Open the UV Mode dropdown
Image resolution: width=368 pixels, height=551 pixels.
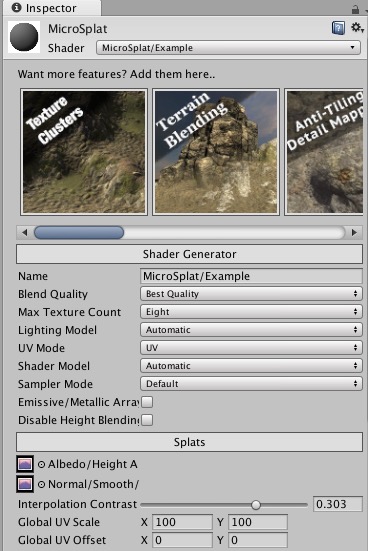pyautogui.click(x=251, y=348)
